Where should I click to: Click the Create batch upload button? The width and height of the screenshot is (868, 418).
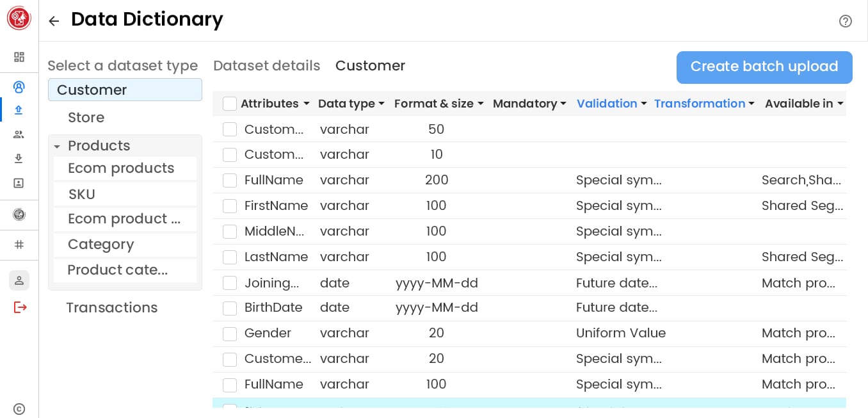[764, 67]
